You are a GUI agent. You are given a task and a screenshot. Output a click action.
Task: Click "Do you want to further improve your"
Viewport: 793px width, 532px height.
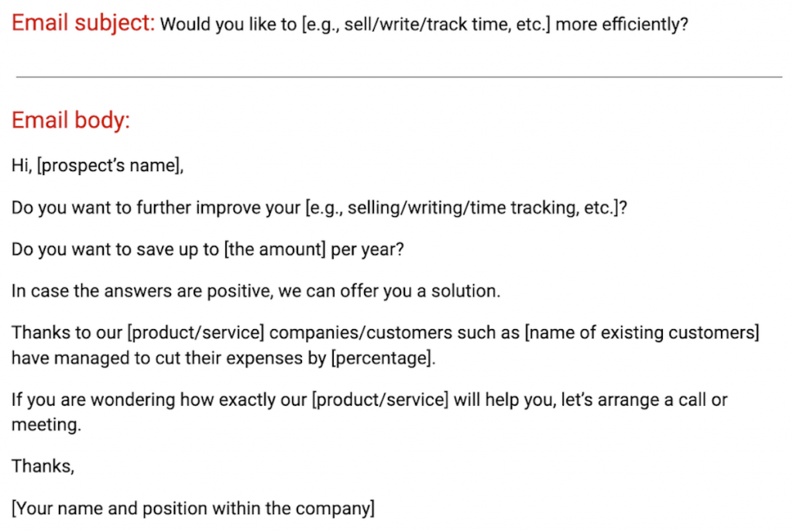click(156, 208)
